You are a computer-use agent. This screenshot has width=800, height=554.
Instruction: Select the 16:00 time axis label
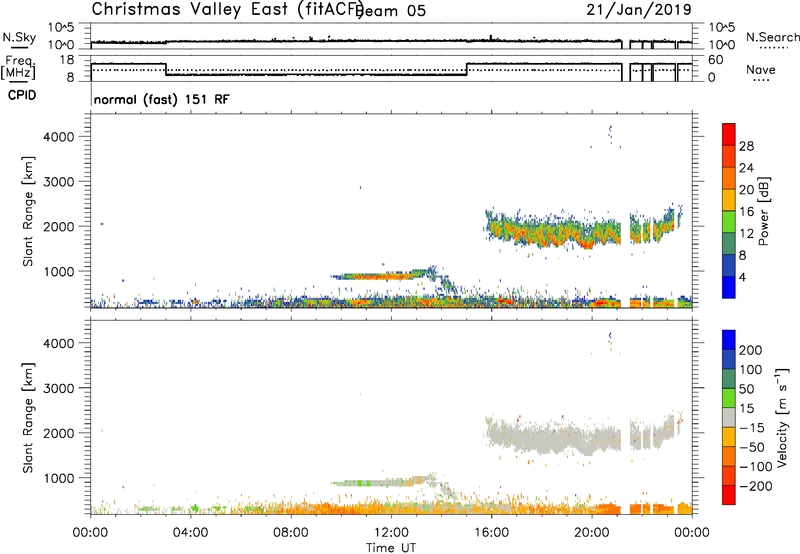coord(491,533)
